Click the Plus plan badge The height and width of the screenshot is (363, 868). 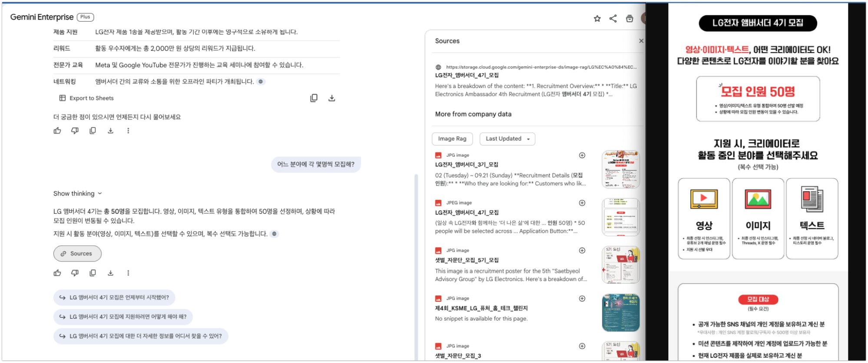[86, 17]
